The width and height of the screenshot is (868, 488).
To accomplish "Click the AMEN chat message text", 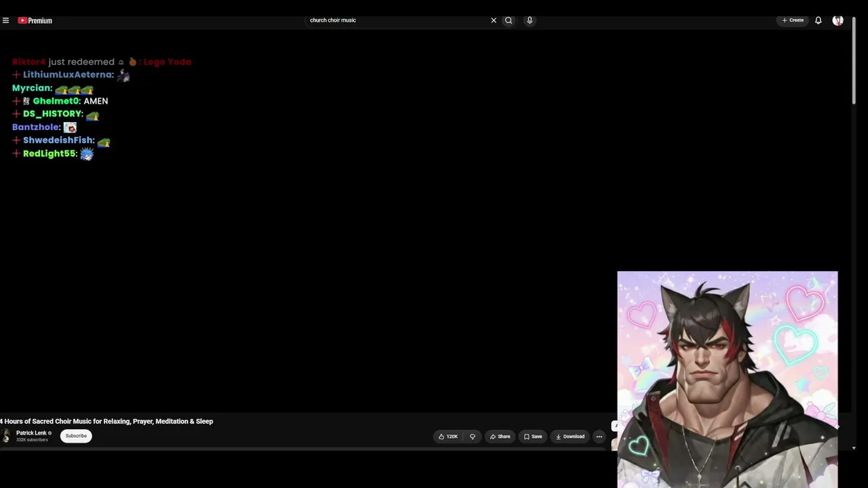I will point(96,101).
